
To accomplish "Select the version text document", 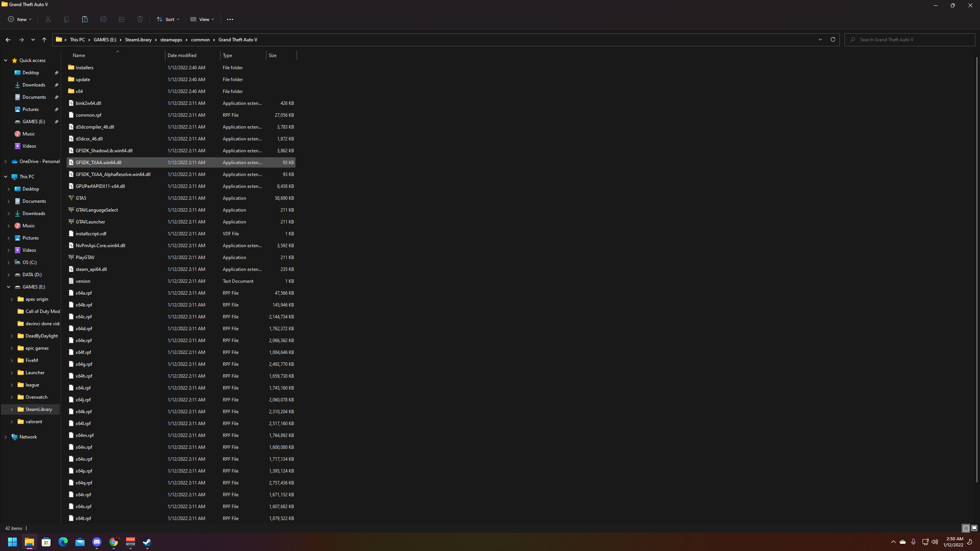I will click(x=181, y=281).
